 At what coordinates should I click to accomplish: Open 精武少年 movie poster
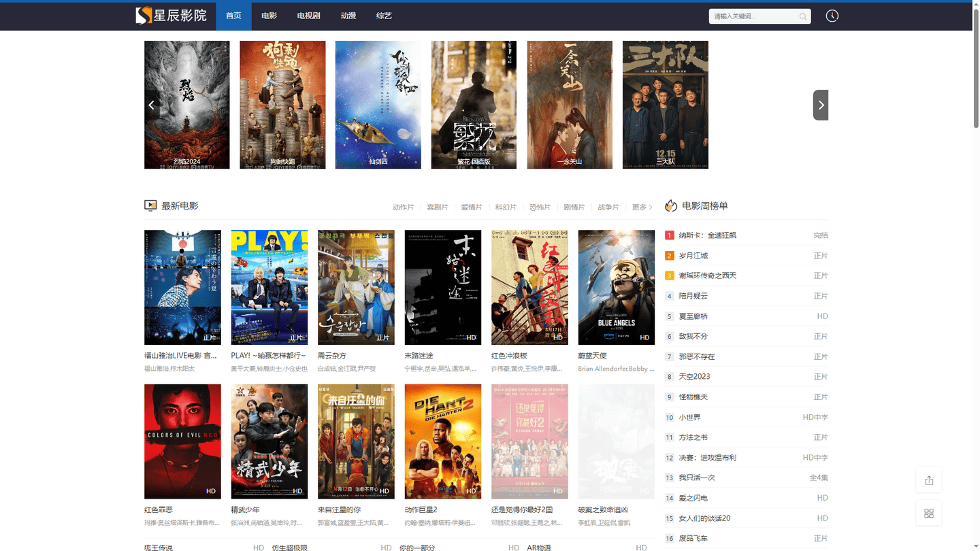point(269,441)
